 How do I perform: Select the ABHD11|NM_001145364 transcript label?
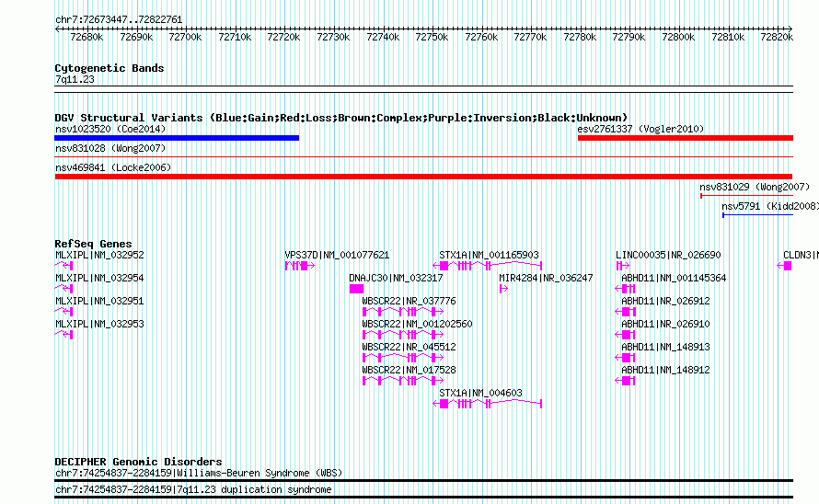(x=674, y=279)
